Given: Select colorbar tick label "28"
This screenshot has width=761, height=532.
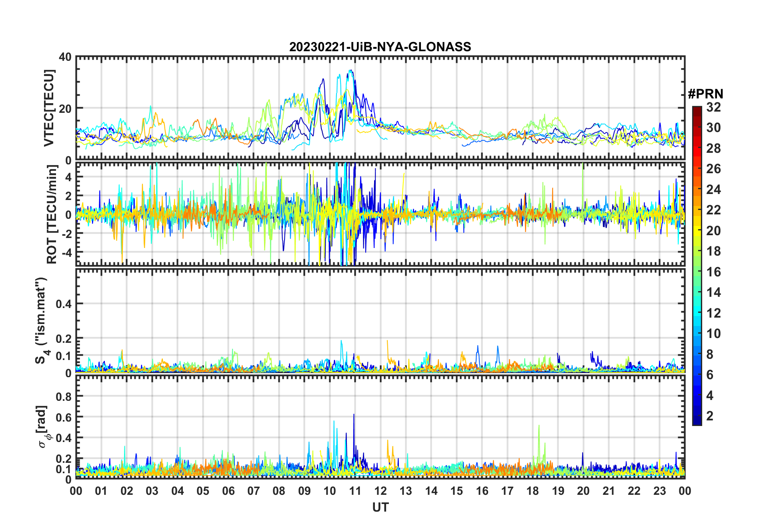Looking at the screenshot, I should point(713,148).
